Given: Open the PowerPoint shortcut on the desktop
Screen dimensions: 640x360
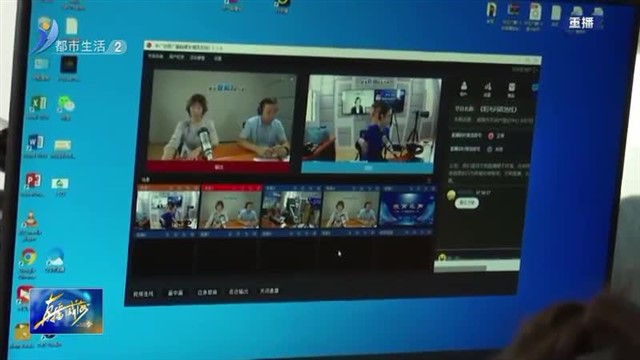Looking at the screenshot, I should [x=33, y=180].
